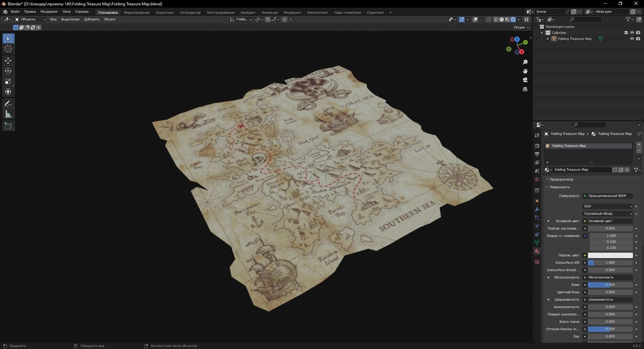Switch perspective/orthographic grid icon
This screenshot has height=349, width=644.
click(525, 89)
